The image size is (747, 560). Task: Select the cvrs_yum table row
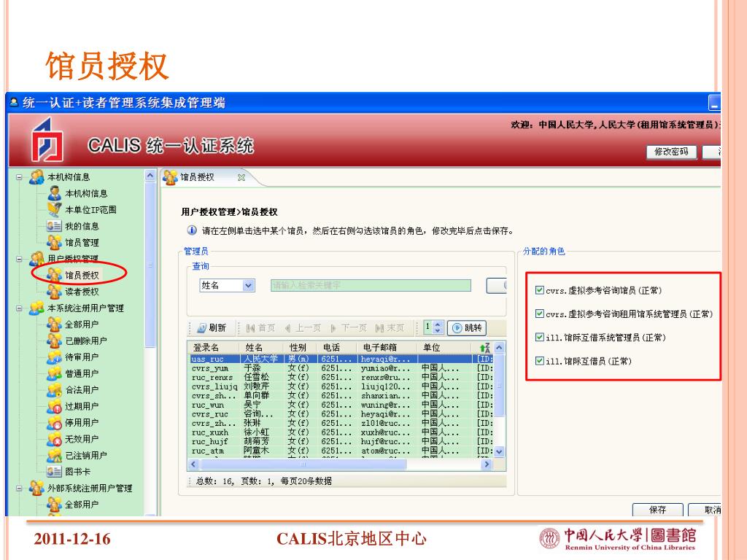point(341,368)
